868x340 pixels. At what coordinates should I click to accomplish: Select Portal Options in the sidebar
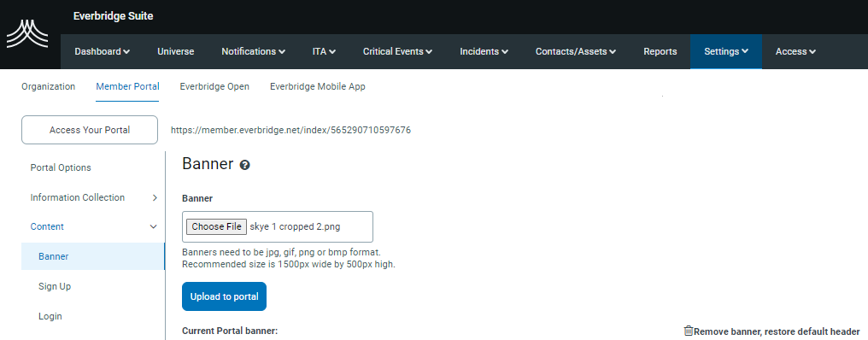(61, 167)
